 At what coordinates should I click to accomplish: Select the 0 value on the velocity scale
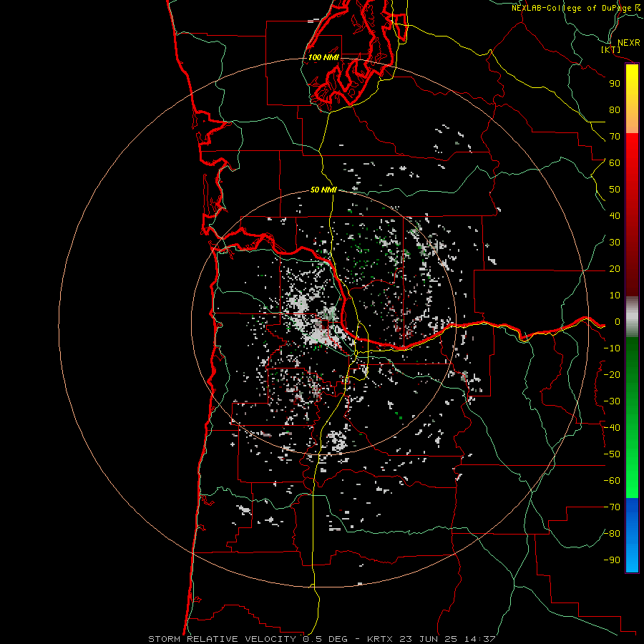coord(618,321)
